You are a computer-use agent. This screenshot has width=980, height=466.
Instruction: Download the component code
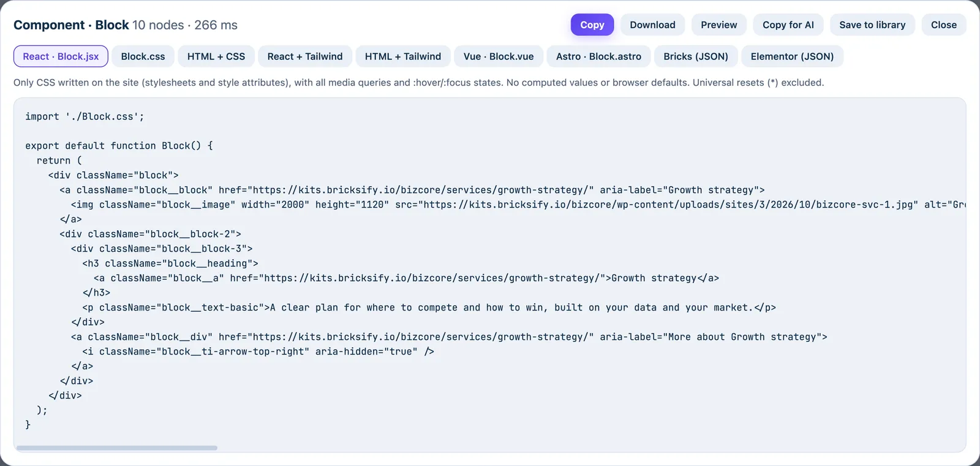tap(652, 24)
